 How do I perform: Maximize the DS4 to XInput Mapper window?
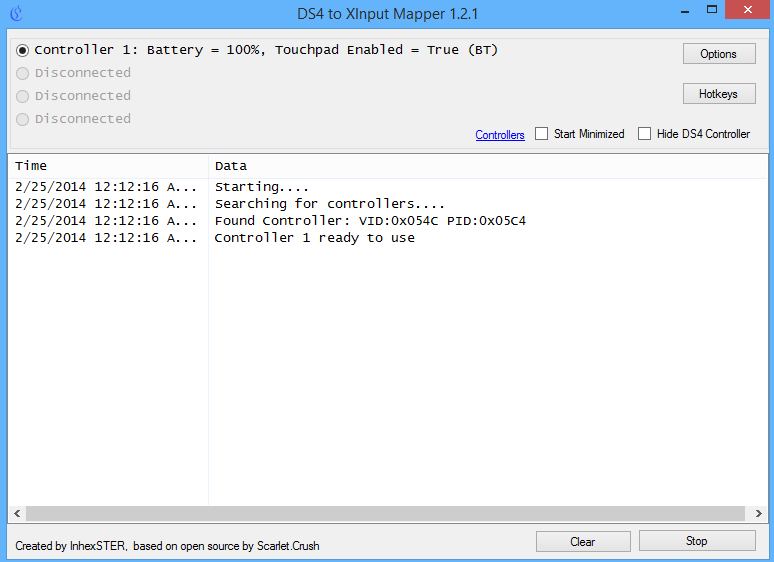tap(712, 10)
